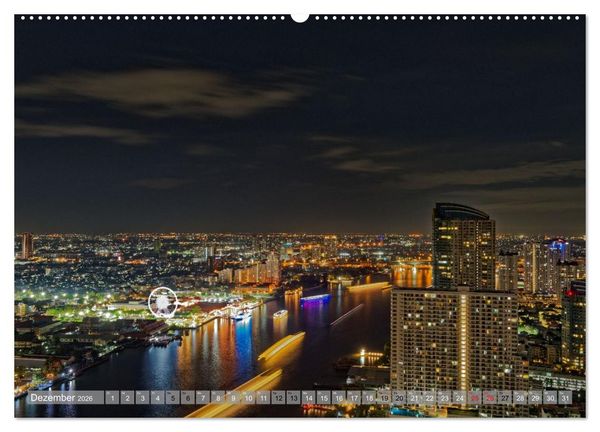
Task: Select day 22 in the calendar strip
Action: point(429,398)
